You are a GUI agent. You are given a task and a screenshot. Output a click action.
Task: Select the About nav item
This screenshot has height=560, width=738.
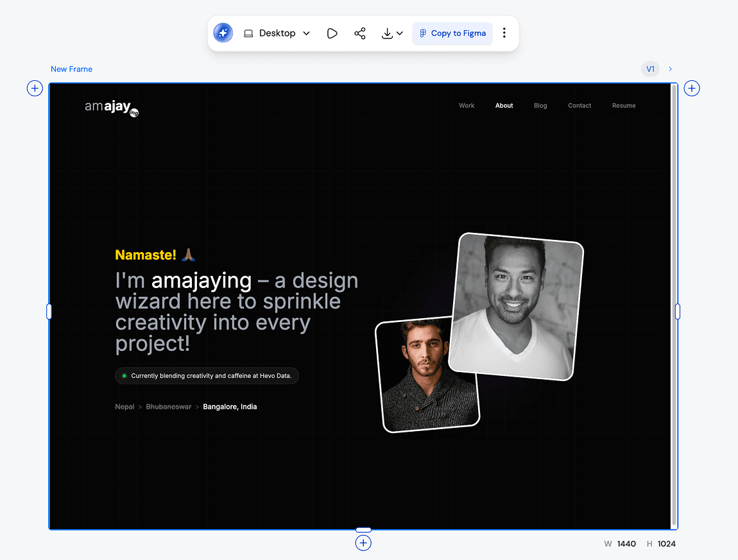tap(504, 106)
